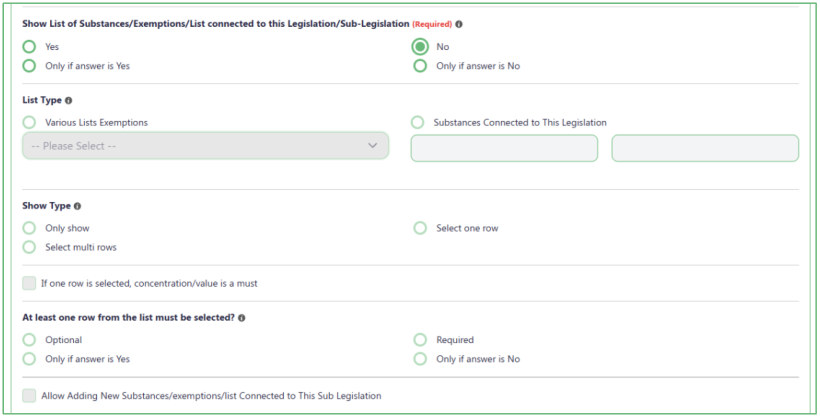820x418 pixels.
Task: Click the info icon next to List Type
Action: 69,100
